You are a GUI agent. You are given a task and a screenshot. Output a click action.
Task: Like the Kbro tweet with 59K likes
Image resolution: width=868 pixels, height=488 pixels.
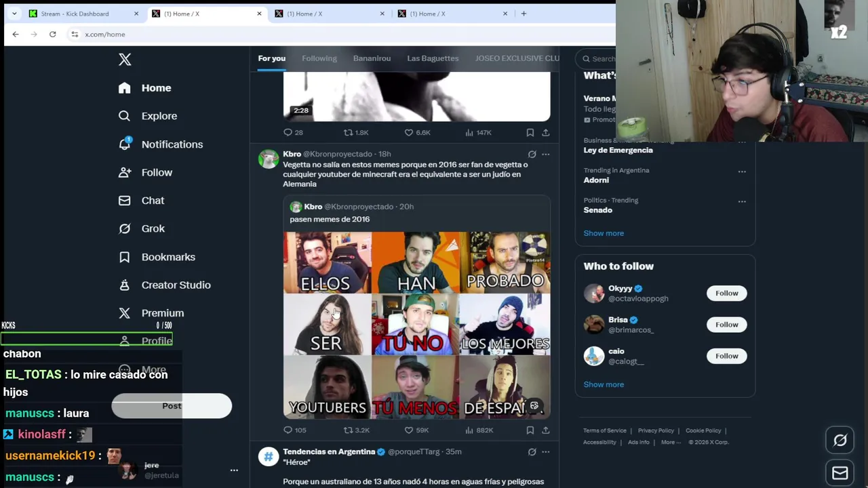tap(416, 430)
